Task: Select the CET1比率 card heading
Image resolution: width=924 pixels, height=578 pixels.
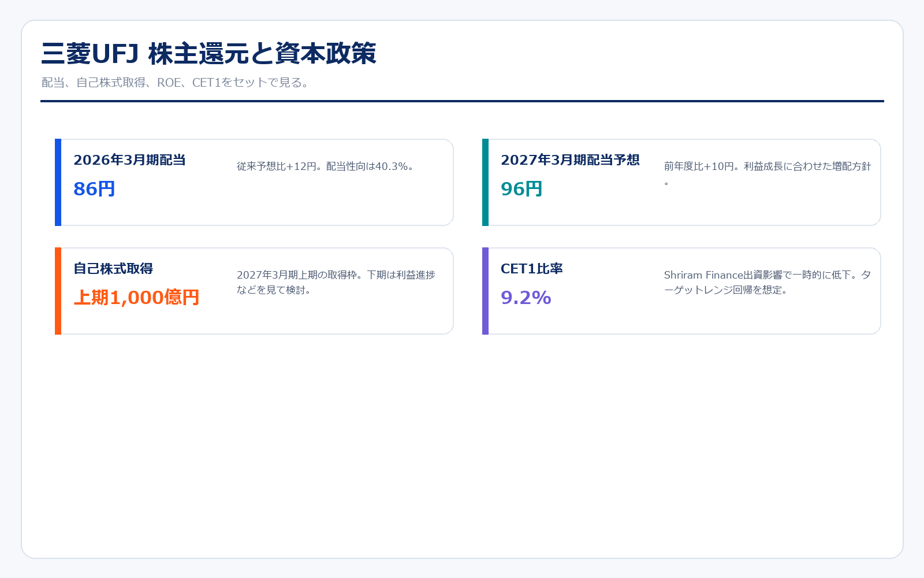Action: 532,269
